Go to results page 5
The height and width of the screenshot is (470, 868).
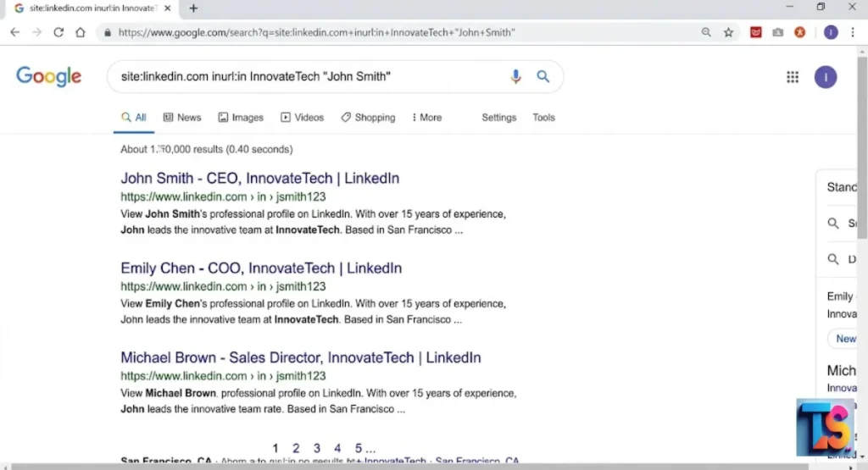(359, 448)
